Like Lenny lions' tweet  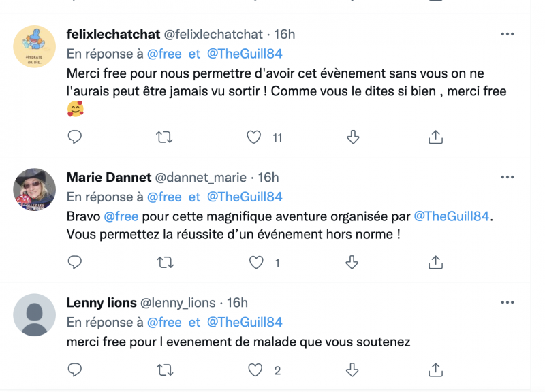pos(255,370)
